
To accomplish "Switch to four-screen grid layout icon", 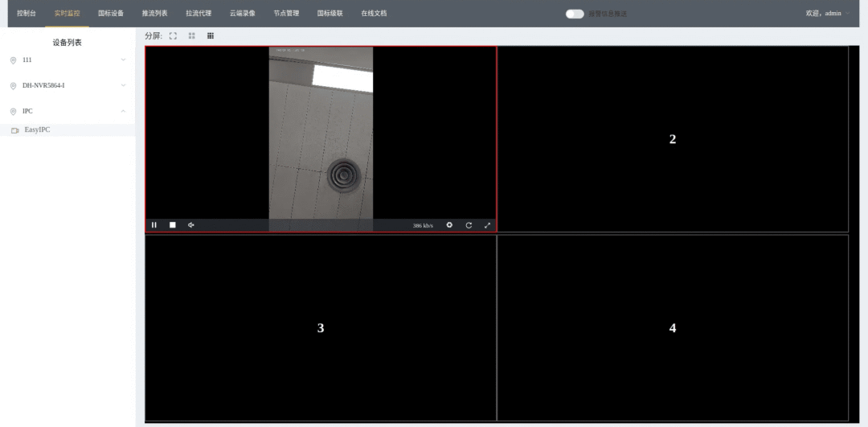I will [191, 35].
